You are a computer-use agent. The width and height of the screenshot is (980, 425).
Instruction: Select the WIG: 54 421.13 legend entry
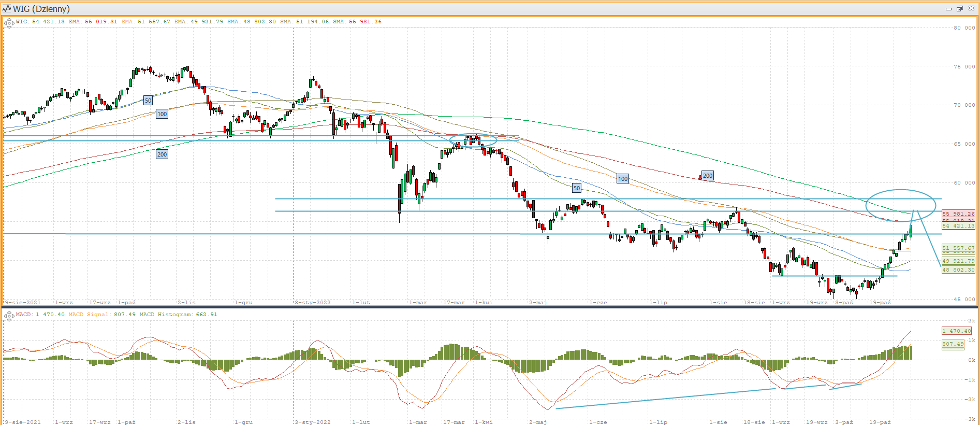tap(40, 22)
